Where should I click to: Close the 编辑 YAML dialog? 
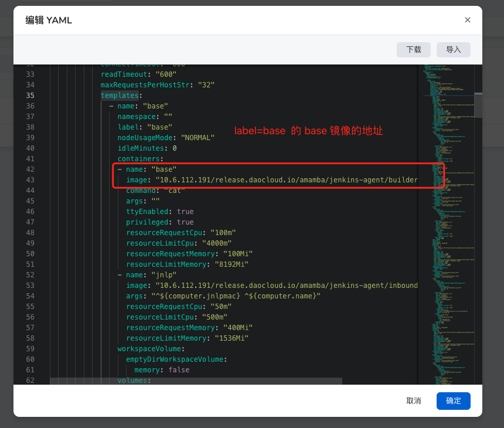click(467, 20)
